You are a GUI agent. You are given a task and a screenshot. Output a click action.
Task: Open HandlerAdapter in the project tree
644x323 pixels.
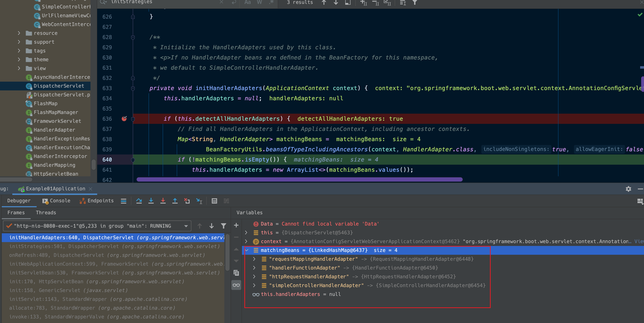click(54, 130)
